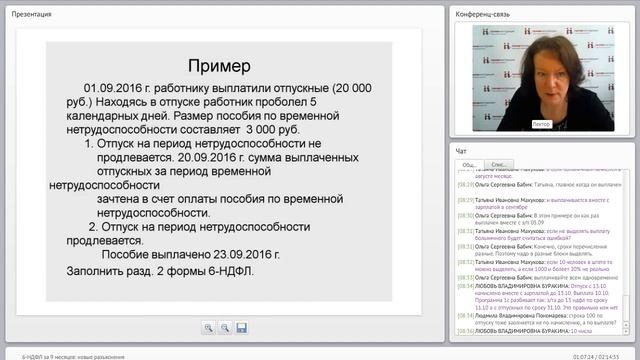Image resolution: width=640 pixels, height=360 pixels.
Task: Click the chat scrollbar up arrow
Action: point(626,325)
